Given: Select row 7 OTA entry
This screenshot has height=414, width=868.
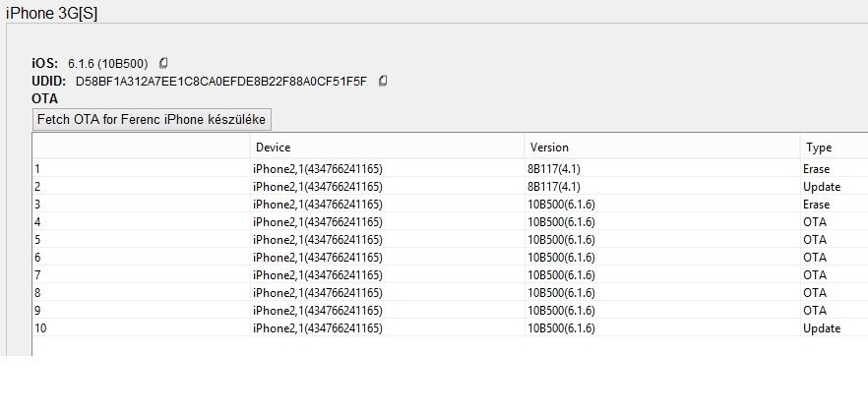Looking at the screenshot, I should (450, 275).
